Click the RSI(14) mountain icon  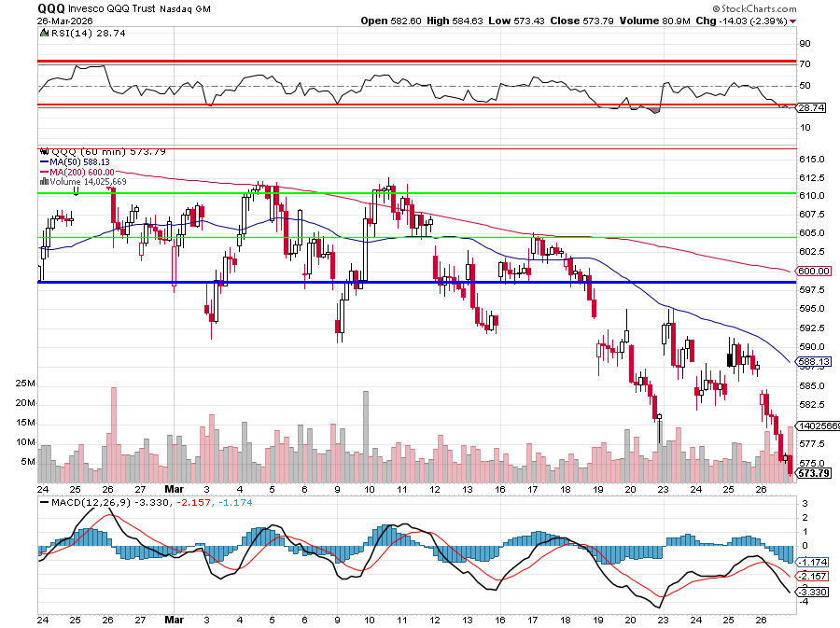(x=42, y=32)
